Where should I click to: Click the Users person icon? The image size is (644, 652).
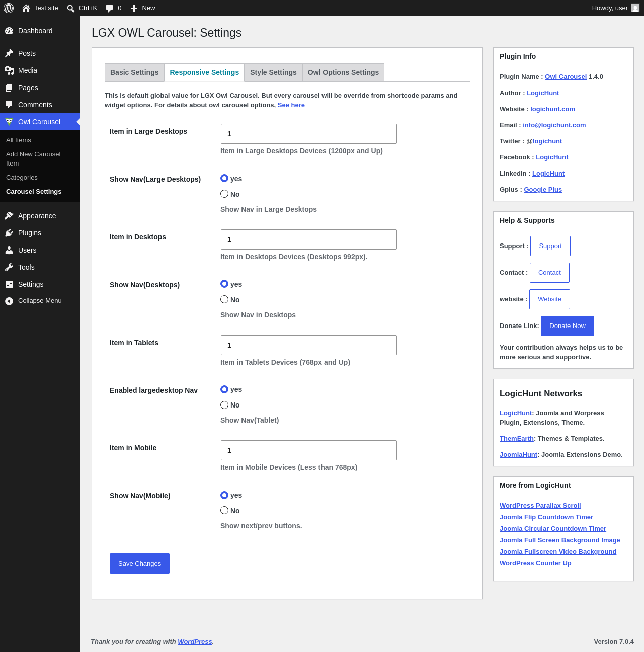pyautogui.click(x=9, y=250)
